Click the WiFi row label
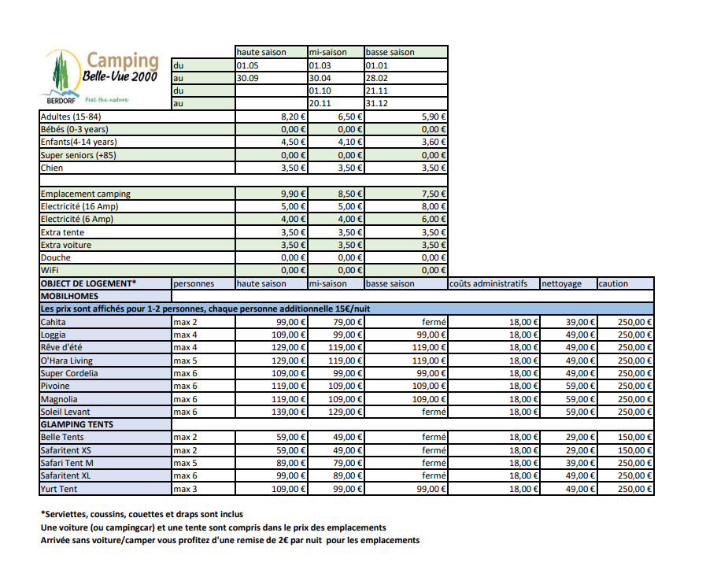The height and width of the screenshot is (588, 706). [x=50, y=270]
